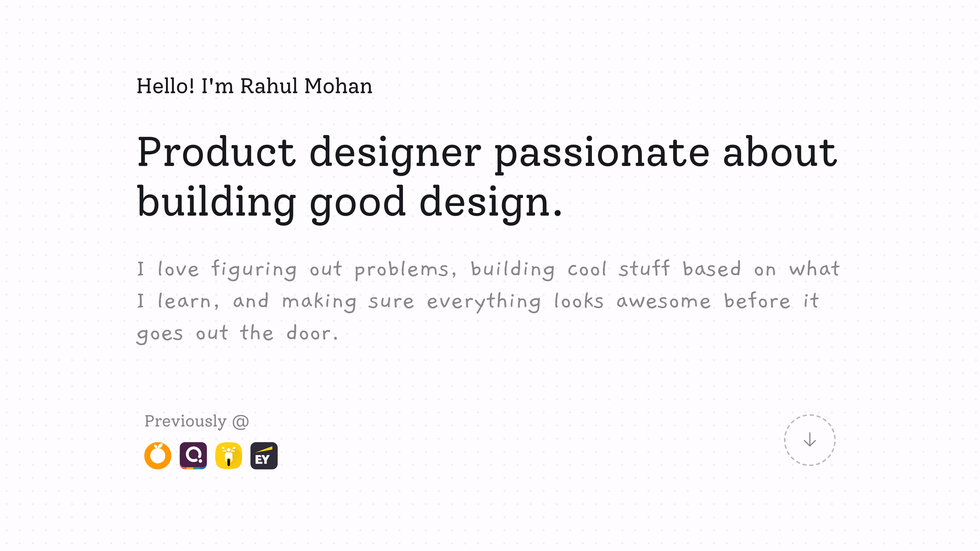Click the "Hello! I'm Rahul Mohan" greeting
Image resolution: width=980 pixels, height=551 pixels.
254,86
